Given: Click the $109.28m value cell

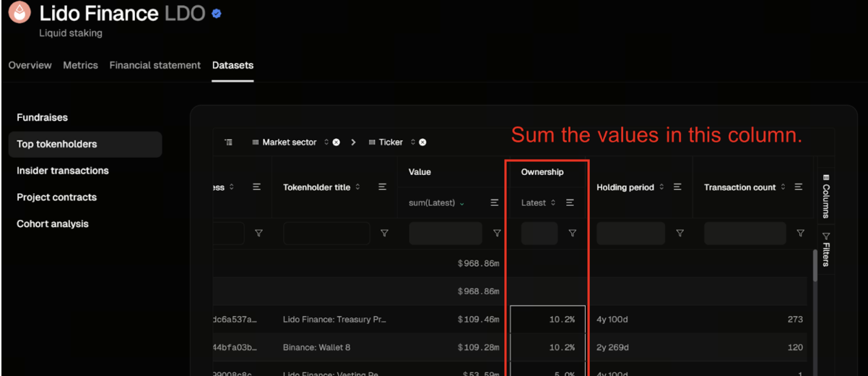Looking at the screenshot, I should tap(479, 347).
